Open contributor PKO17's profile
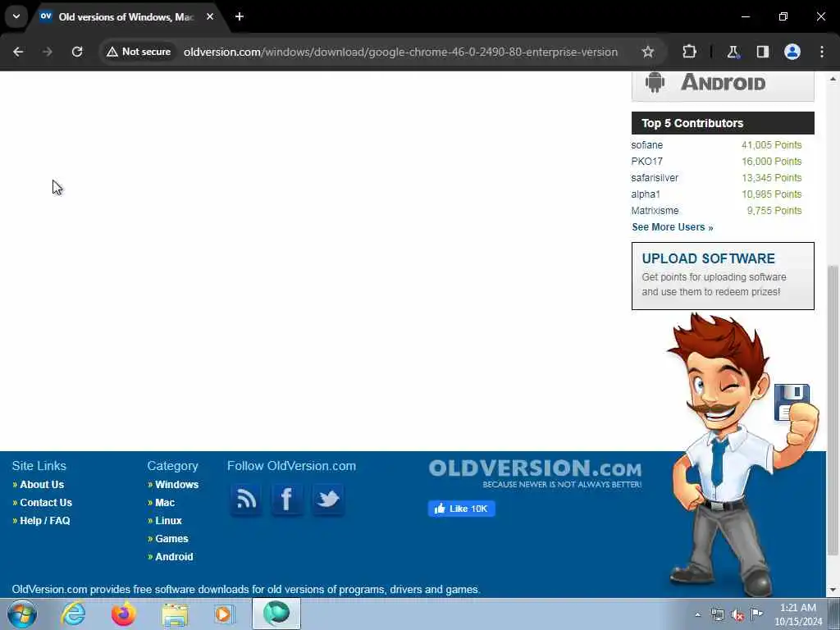Screen dimensions: 840x630 click(646, 162)
